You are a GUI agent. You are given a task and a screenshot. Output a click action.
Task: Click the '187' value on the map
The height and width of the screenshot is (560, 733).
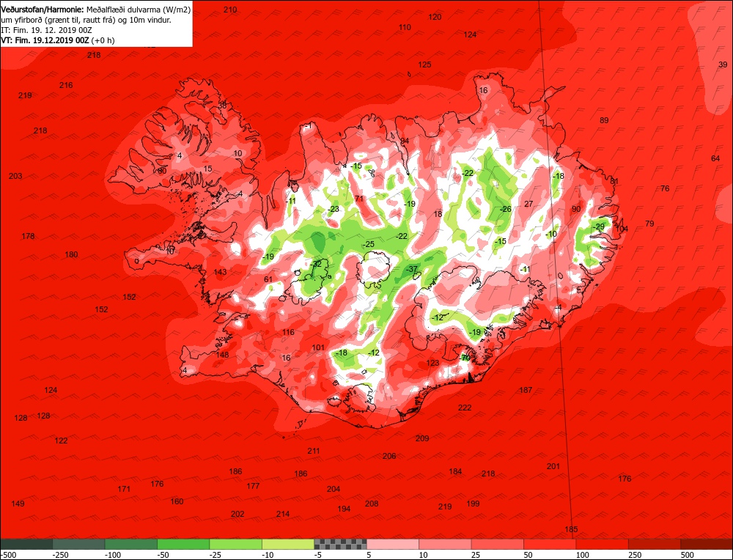(x=526, y=390)
